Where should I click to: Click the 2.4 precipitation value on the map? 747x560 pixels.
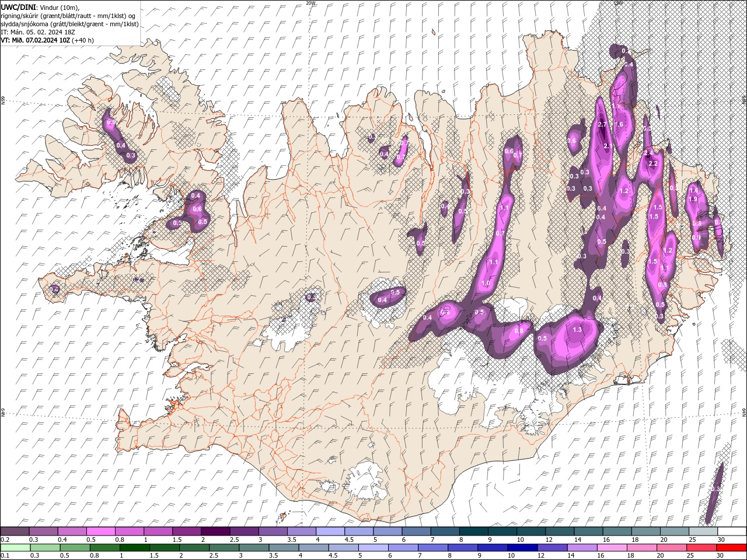tap(648, 153)
